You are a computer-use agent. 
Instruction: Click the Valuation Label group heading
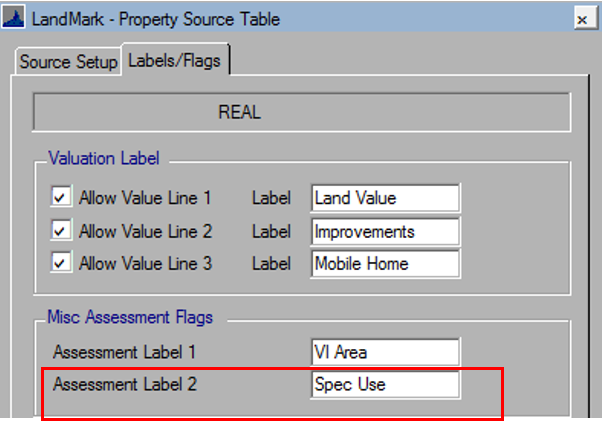[103, 158]
